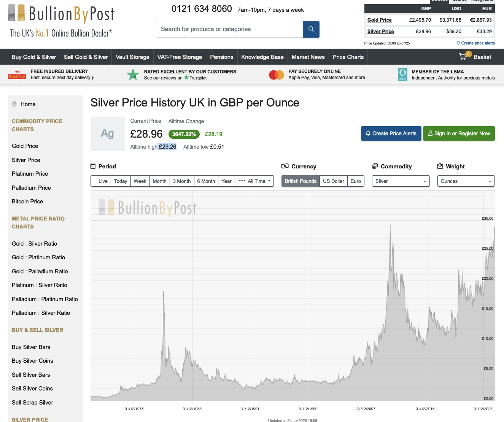Open Palladium : Platinum Ratio chart
The image size is (504, 422).
click(45, 299)
